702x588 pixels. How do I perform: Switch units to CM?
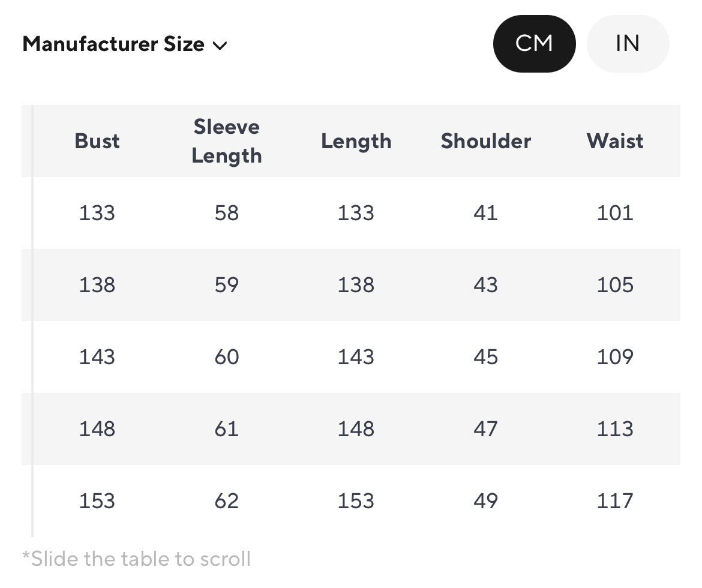534,44
